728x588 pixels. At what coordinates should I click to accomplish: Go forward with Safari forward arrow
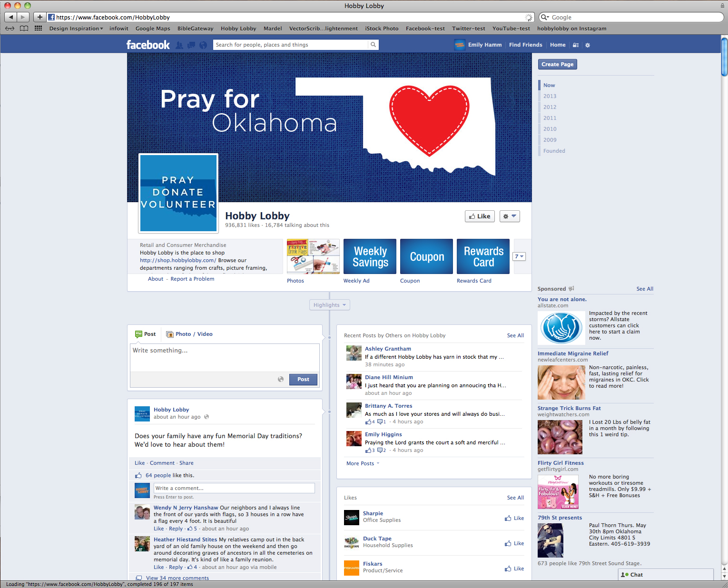23,17
